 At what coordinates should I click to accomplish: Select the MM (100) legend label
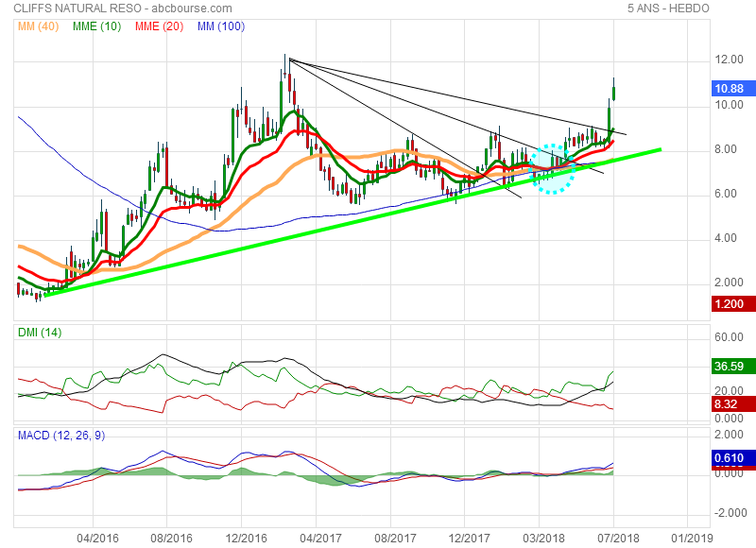point(219,26)
